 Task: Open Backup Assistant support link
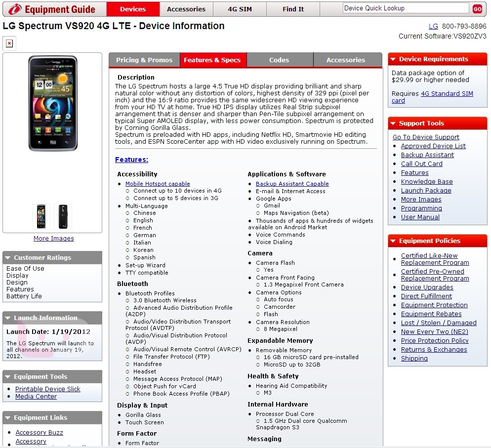427,155
